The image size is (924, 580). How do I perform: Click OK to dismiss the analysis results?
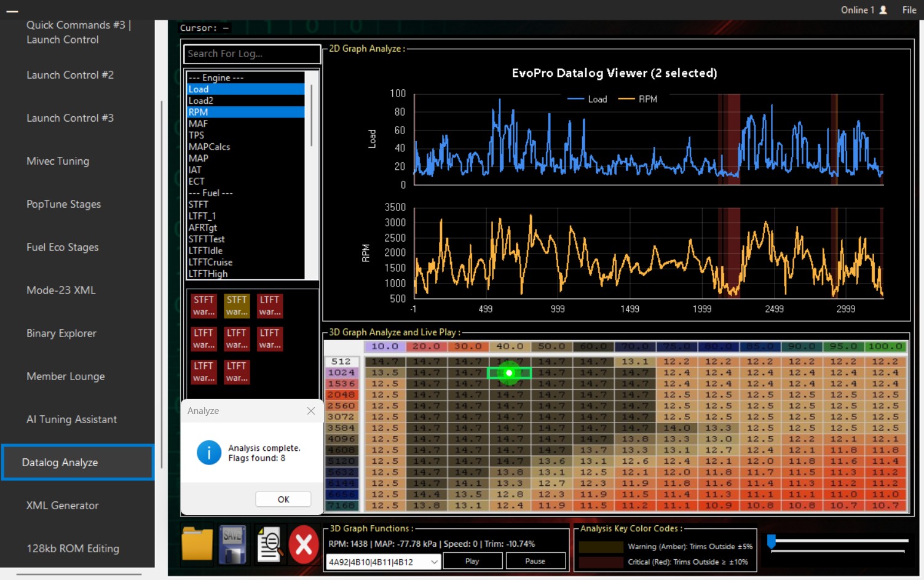click(x=283, y=499)
